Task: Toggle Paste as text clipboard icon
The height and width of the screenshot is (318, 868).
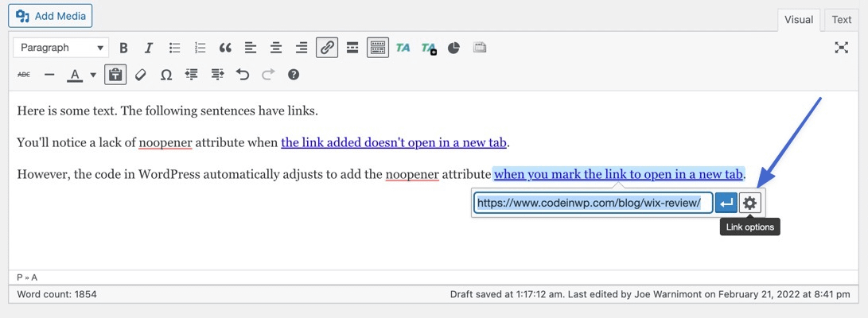Action: tap(115, 74)
